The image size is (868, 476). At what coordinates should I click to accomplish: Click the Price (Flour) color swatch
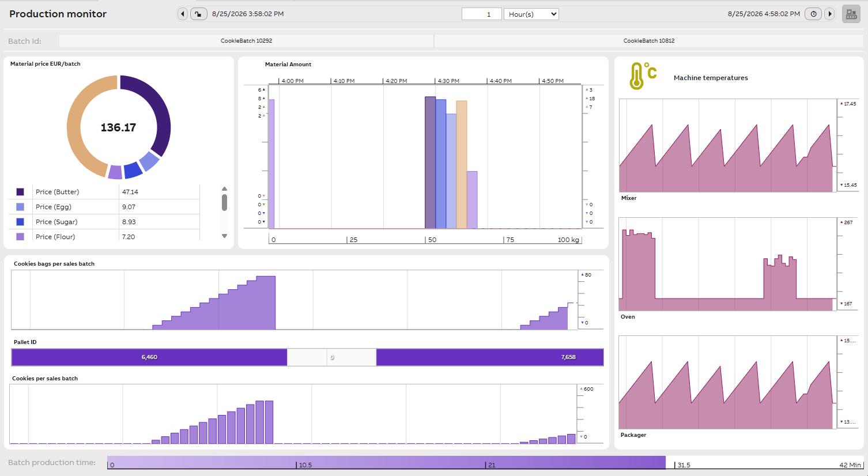(20, 237)
